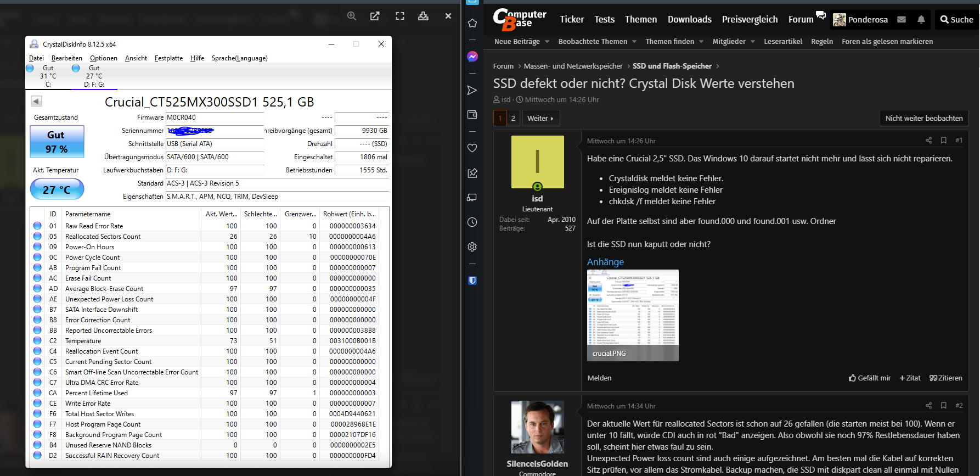Open the heart icon in the browser sidebar

(x=472, y=148)
